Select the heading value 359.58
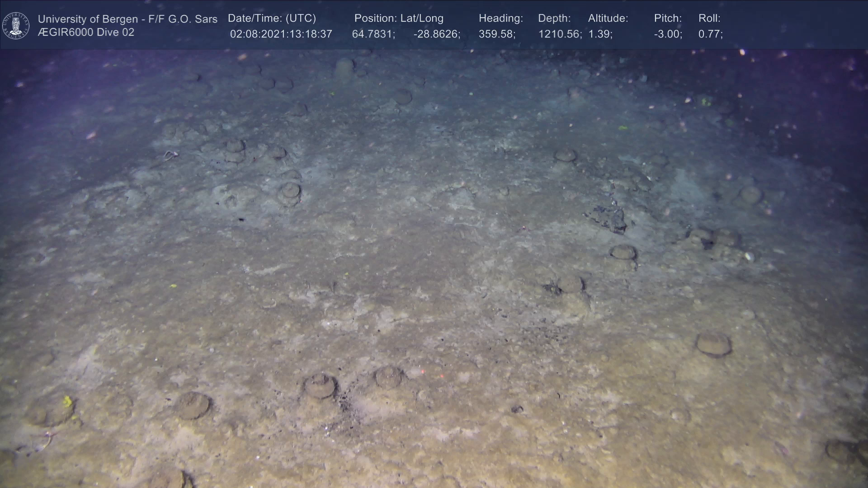The image size is (868, 488). (x=496, y=34)
